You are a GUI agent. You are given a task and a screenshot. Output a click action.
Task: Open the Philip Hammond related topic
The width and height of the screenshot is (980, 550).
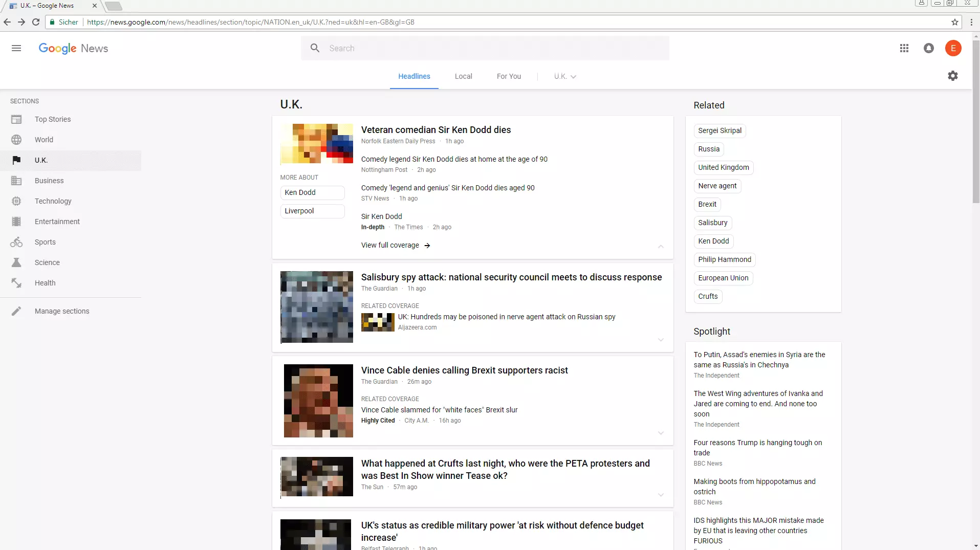click(724, 259)
